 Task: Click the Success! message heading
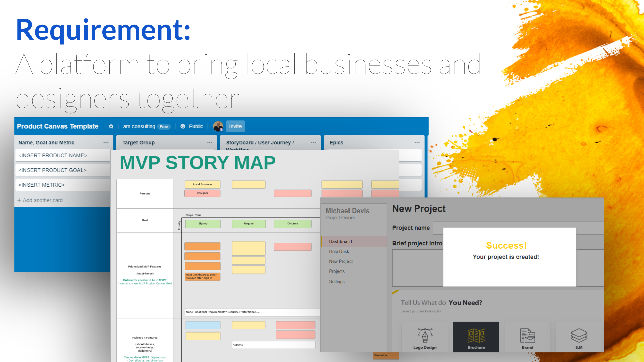tap(506, 246)
